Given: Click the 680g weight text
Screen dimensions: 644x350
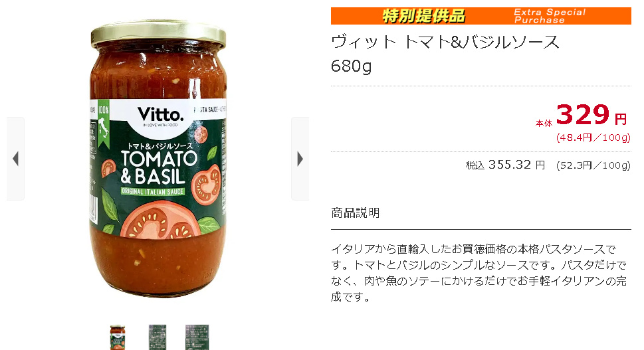Looking at the screenshot, I should coord(351,66).
